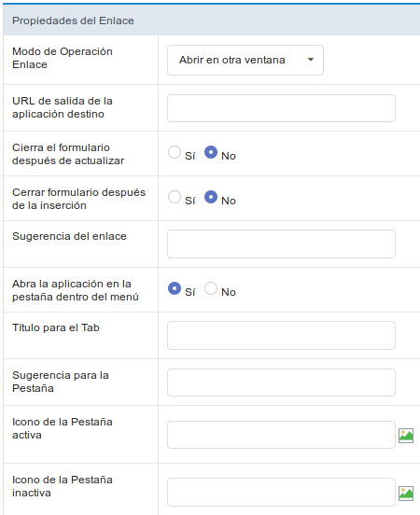420x515 pixels.
Task: Click the Icono de la Pestaña activa text field
Action: pyautogui.click(x=281, y=435)
